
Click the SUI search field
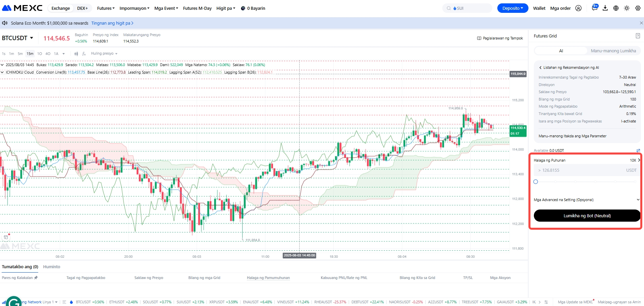tap(467, 8)
